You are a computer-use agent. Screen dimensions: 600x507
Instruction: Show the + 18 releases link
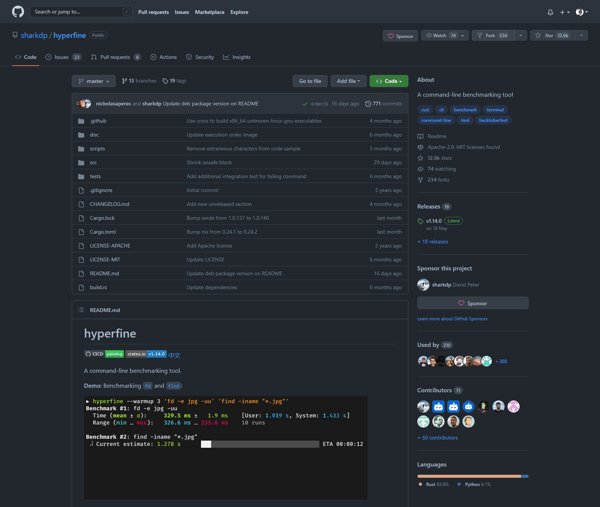(x=433, y=242)
